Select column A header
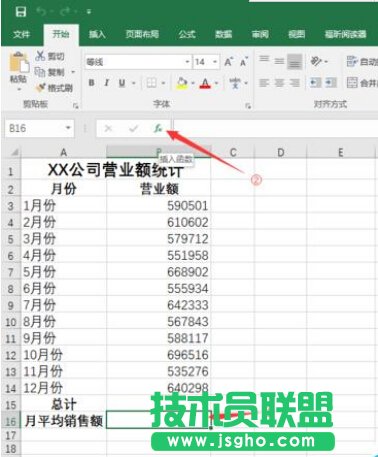Viewport: 378px width, 457px height. [63, 153]
